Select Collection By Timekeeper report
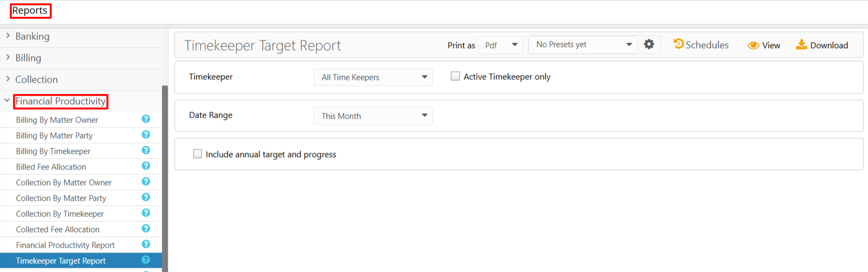 tap(60, 214)
